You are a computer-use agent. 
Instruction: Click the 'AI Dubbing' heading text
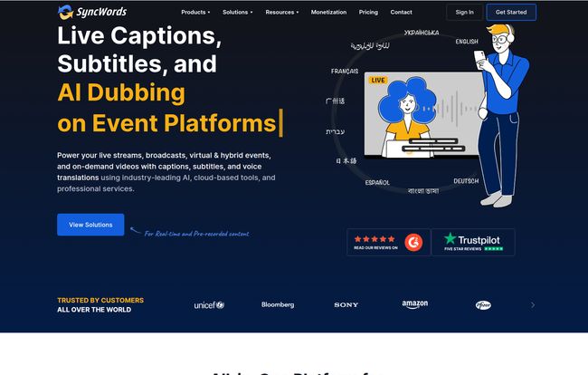tap(121, 92)
